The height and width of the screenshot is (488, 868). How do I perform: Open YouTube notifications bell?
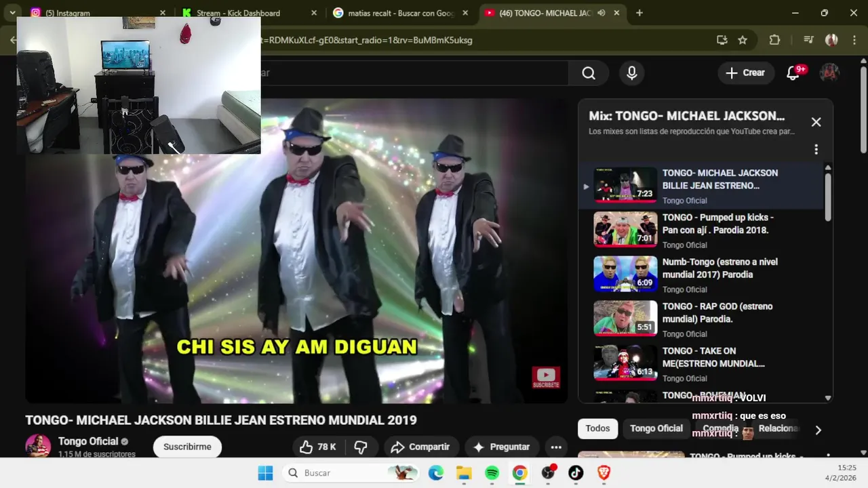793,73
